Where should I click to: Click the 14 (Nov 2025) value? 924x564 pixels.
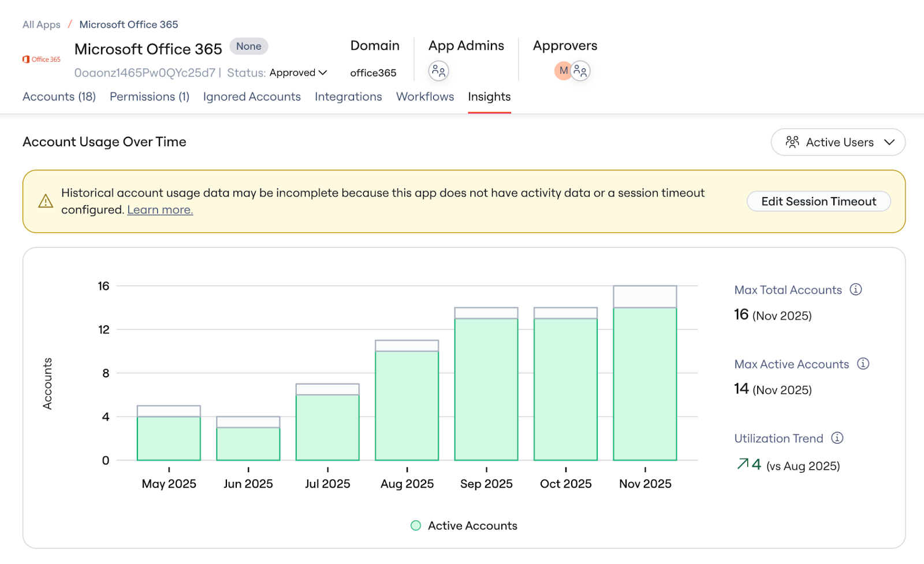click(x=773, y=389)
